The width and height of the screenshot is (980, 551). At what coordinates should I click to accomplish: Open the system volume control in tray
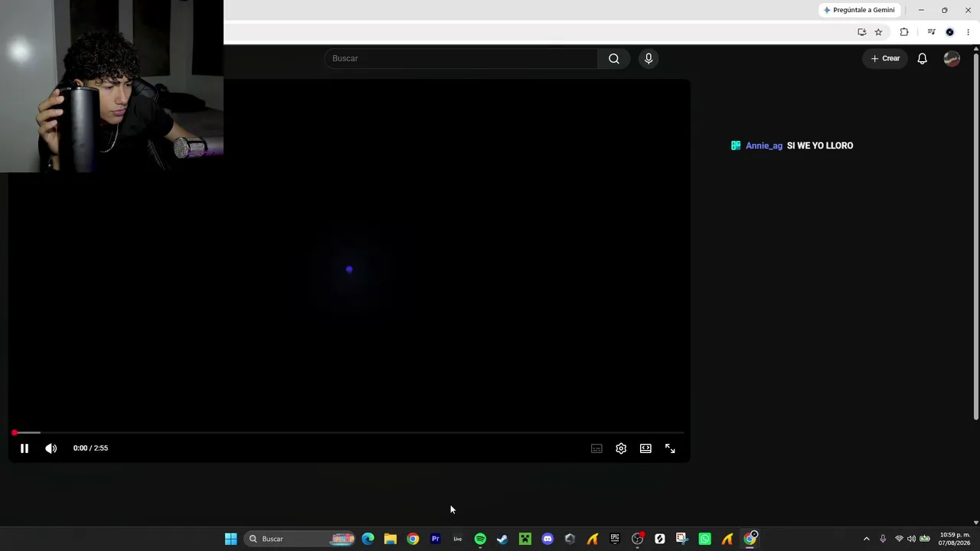tap(911, 539)
